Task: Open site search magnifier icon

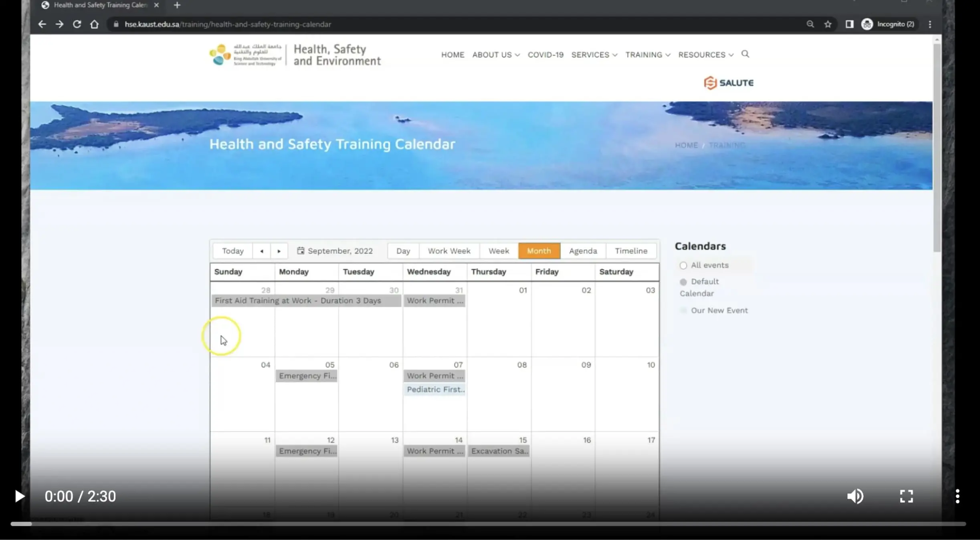Action: 745,54
